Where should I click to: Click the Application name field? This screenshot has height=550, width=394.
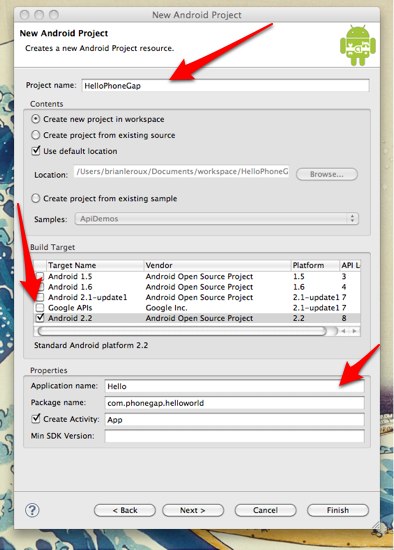pos(234,386)
